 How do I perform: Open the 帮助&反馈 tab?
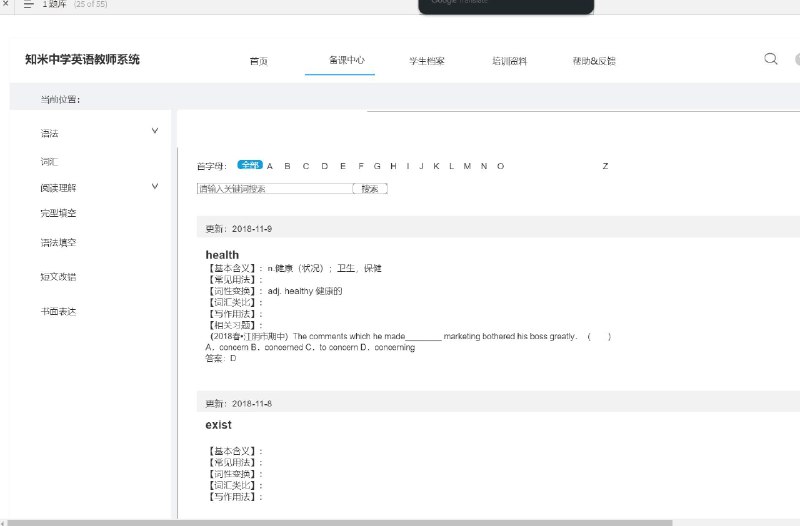click(594, 61)
